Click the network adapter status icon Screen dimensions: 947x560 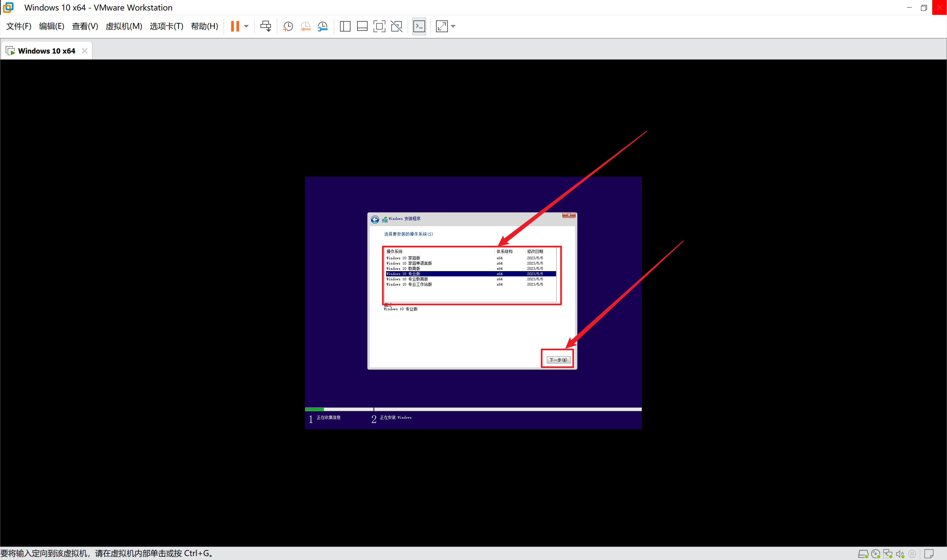pyautogui.click(x=888, y=553)
